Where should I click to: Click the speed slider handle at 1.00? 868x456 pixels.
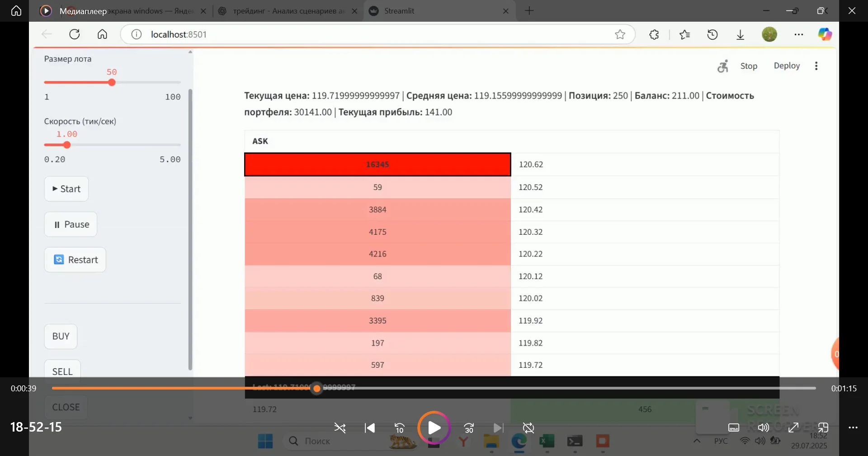67,145
